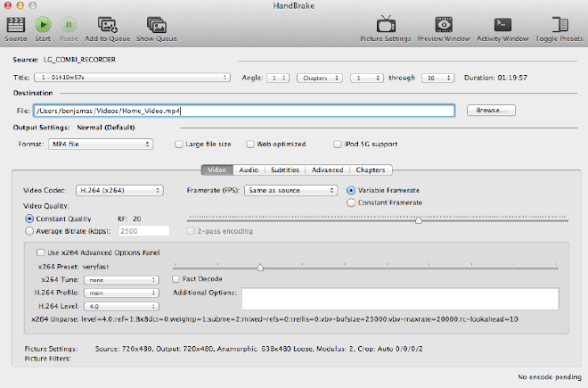Open the Video Codec H.264 dropdown

click(119, 190)
